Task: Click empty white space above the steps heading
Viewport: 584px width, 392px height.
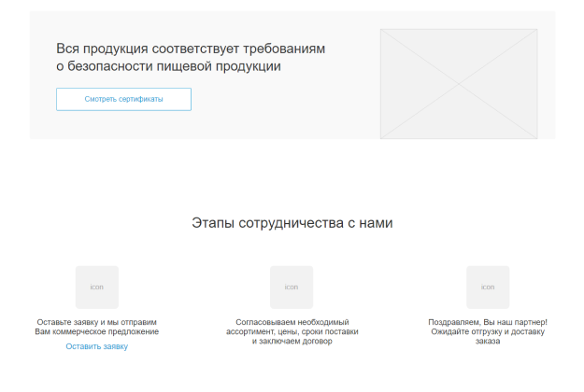Action: pos(292,177)
